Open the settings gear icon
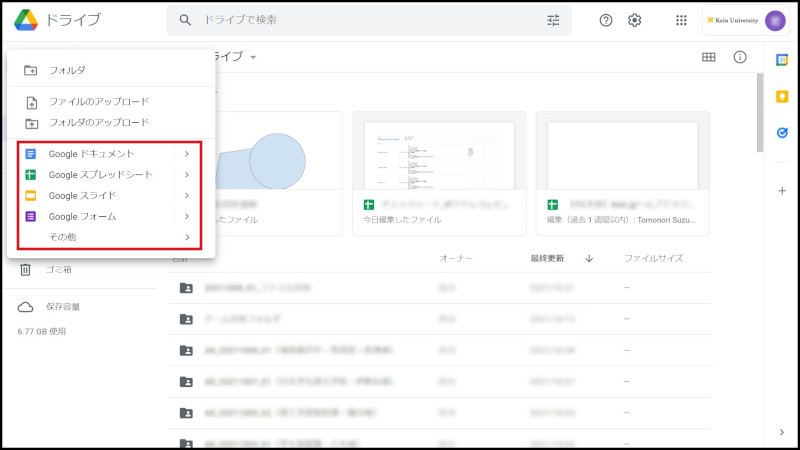The height and width of the screenshot is (450, 800). coord(635,20)
